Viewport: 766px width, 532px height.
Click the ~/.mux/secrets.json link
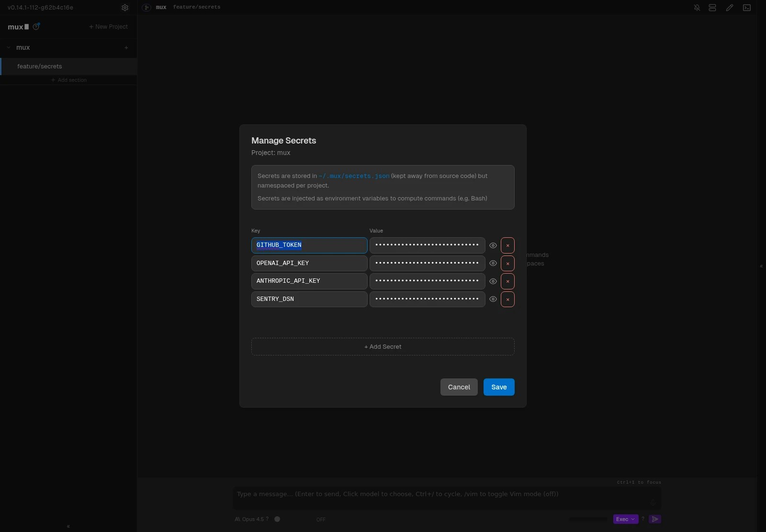click(353, 176)
